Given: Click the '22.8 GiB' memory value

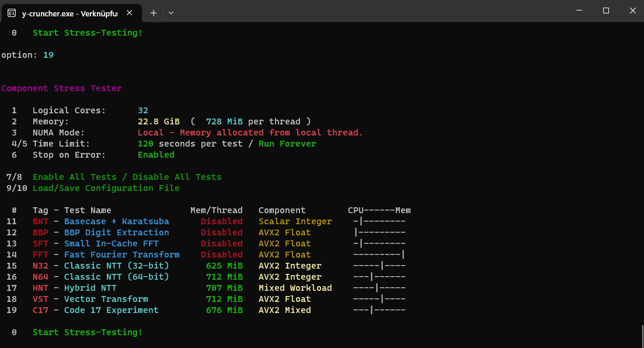Looking at the screenshot, I should (x=159, y=121).
